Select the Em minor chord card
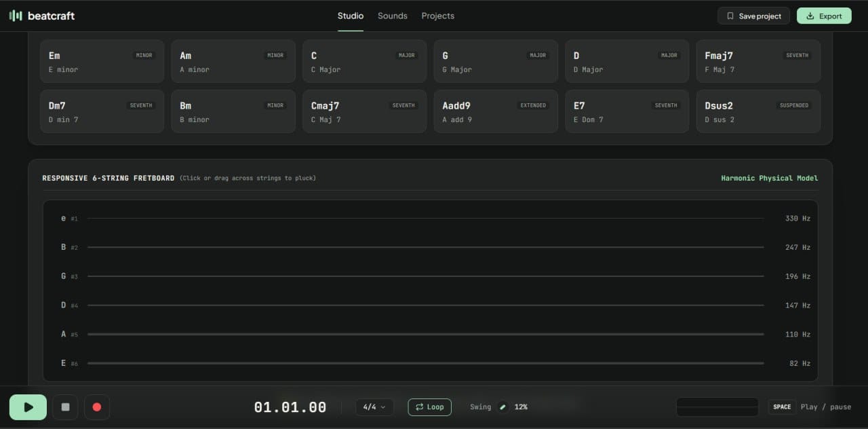The image size is (868, 429). pyautogui.click(x=102, y=61)
